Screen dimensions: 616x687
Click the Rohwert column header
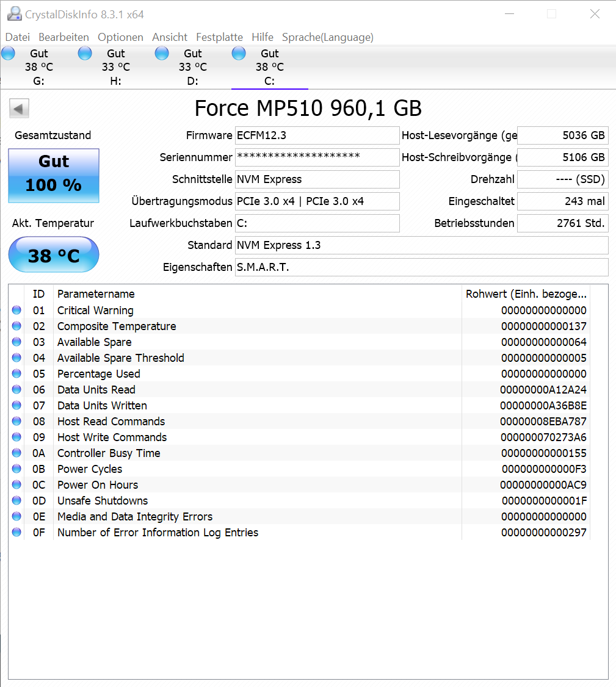pos(526,294)
